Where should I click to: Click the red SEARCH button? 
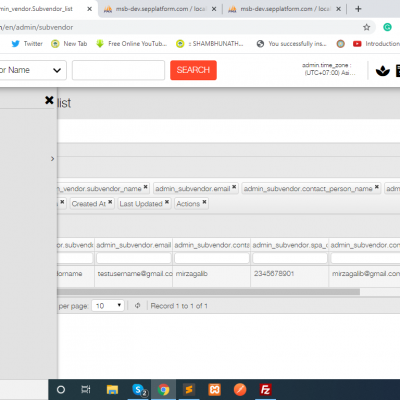click(193, 70)
